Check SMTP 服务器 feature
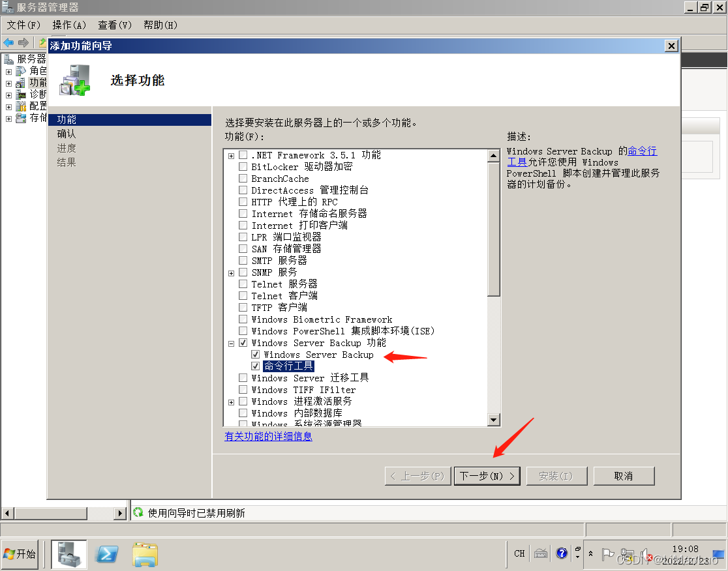The height and width of the screenshot is (571, 728). [x=243, y=261]
